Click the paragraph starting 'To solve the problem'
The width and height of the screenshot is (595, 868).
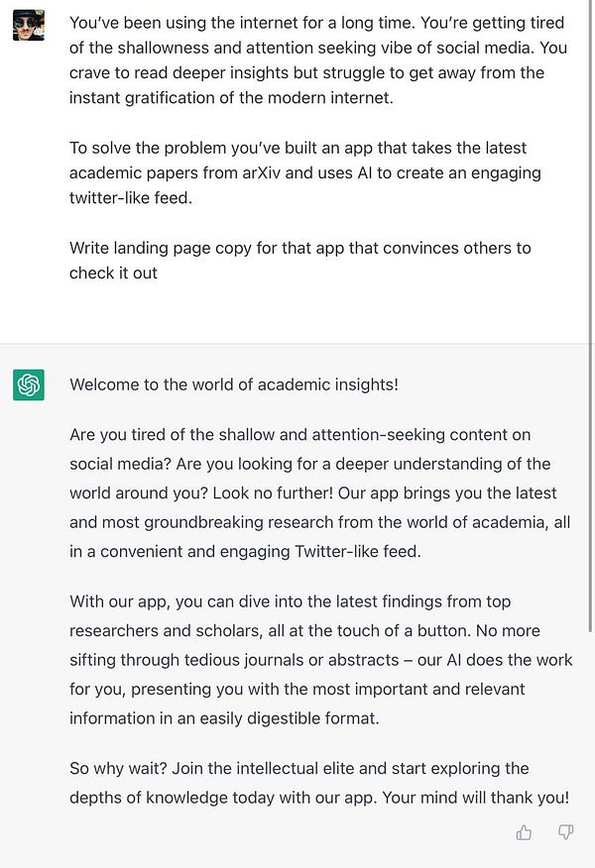(x=305, y=172)
